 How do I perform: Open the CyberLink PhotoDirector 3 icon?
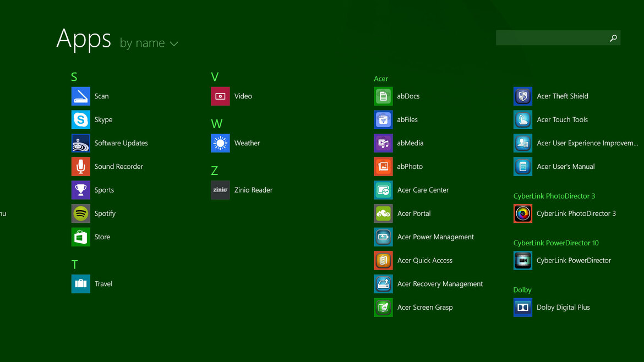tap(523, 213)
